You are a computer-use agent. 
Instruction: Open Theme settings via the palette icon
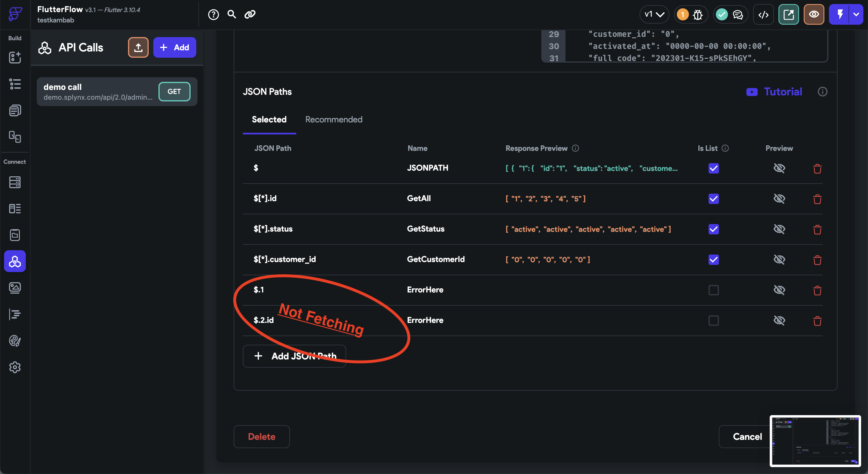[x=15, y=340]
